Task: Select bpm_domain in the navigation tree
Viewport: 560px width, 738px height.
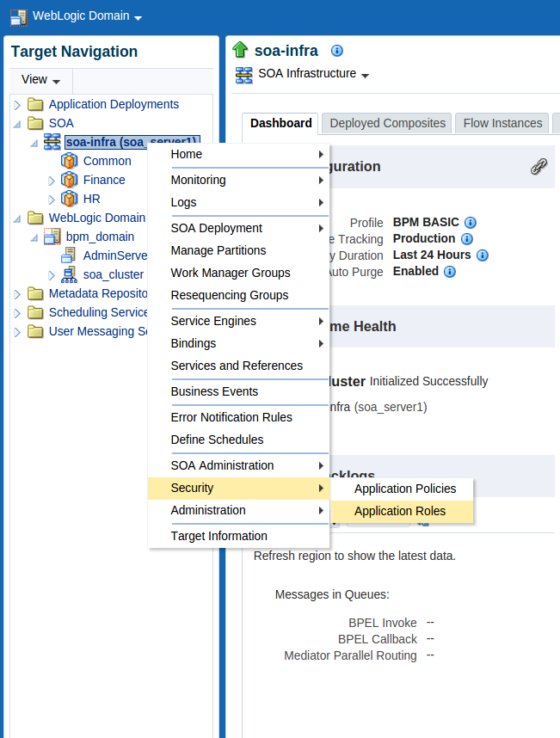Action: [x=100, y=237]
